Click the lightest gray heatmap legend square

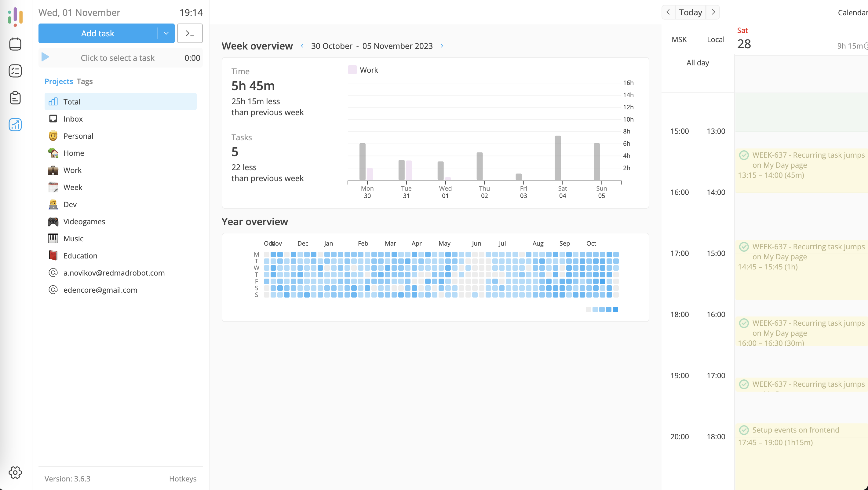click(x=588, y=309)
